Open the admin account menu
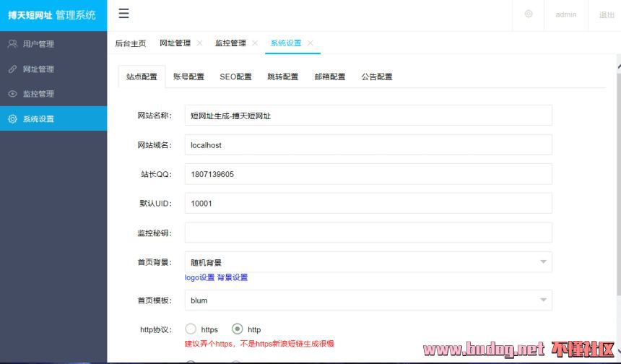Image resolution: width=621 pixels, height=364 pixels. click(x=565, y=14)
